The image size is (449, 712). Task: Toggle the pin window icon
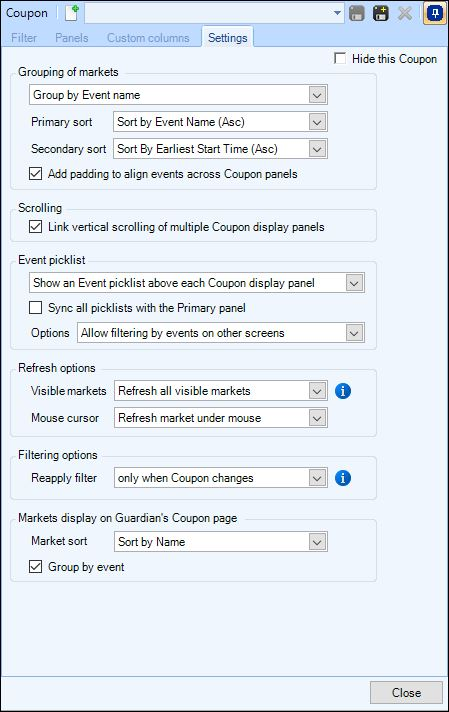[x=434, y=13]
